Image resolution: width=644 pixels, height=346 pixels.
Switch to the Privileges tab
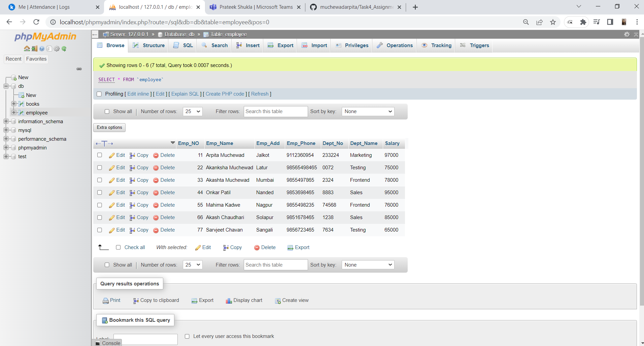click(x=351, y=45)
